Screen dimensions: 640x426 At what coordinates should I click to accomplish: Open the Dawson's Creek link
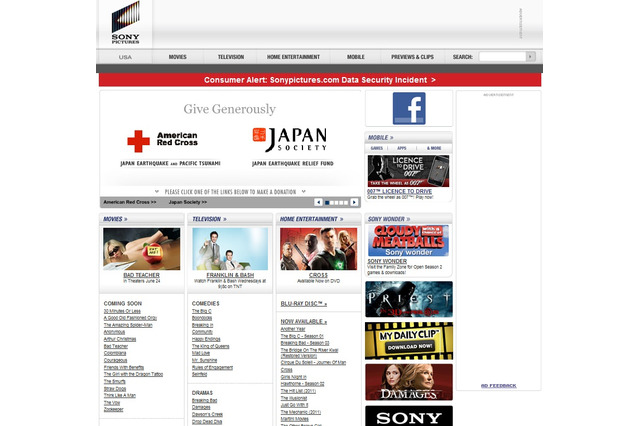(207, 414)
